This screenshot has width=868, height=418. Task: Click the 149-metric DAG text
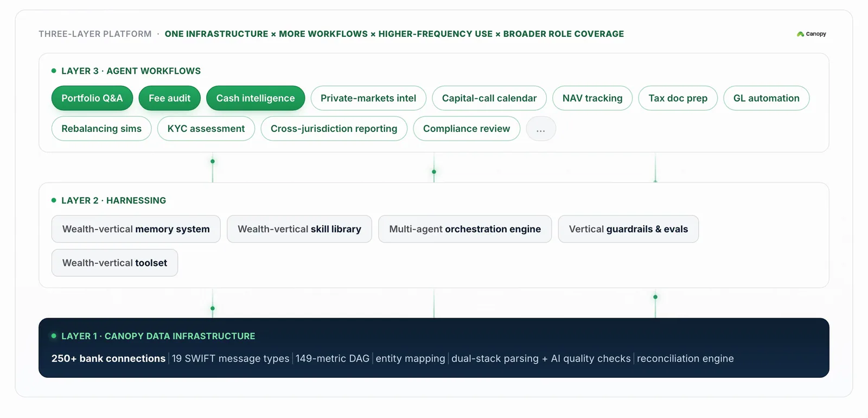(333, 358)
